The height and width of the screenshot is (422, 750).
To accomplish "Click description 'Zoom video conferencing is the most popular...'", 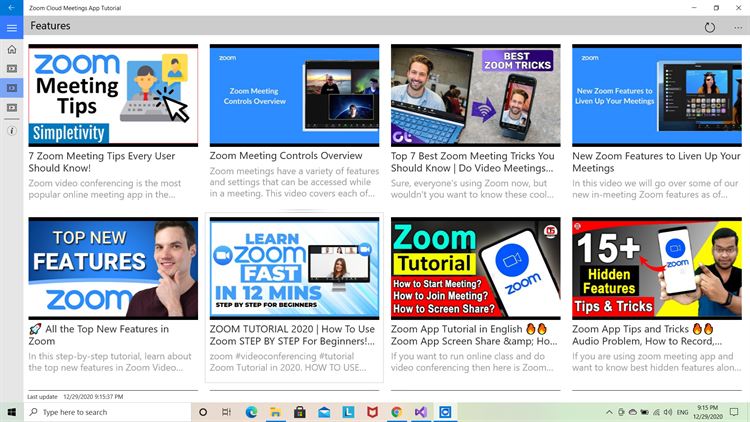I will click(104, 189).
